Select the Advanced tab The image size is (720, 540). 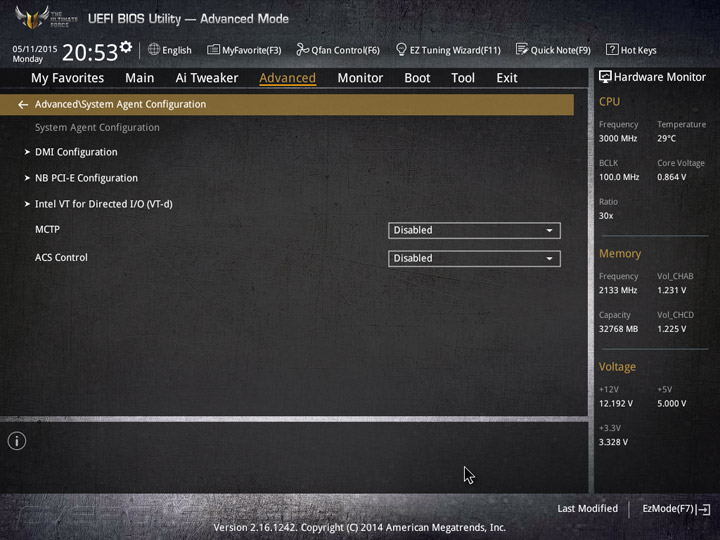(287, 78)
